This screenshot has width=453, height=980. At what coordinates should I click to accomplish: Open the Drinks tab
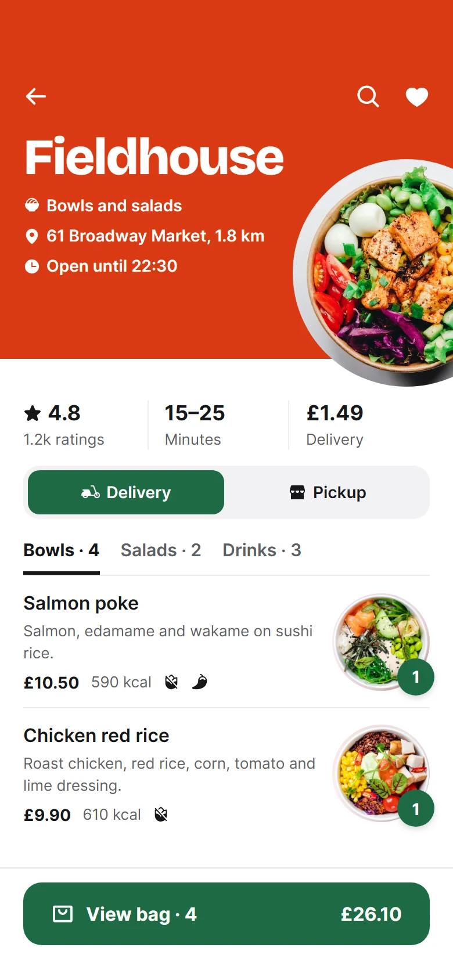point(262,550)
